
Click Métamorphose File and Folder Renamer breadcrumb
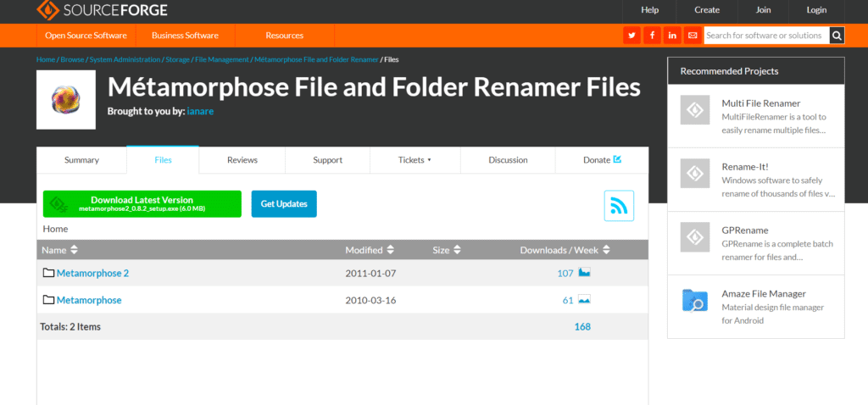click(316, 59)
